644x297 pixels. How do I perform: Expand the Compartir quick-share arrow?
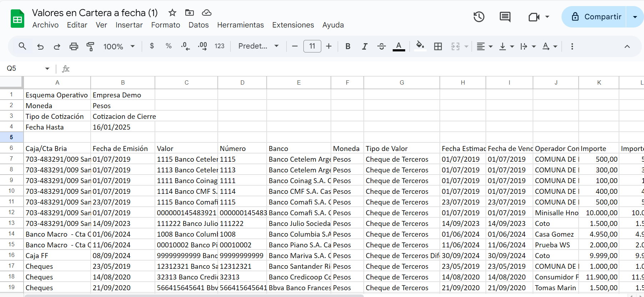click(635, 17)
